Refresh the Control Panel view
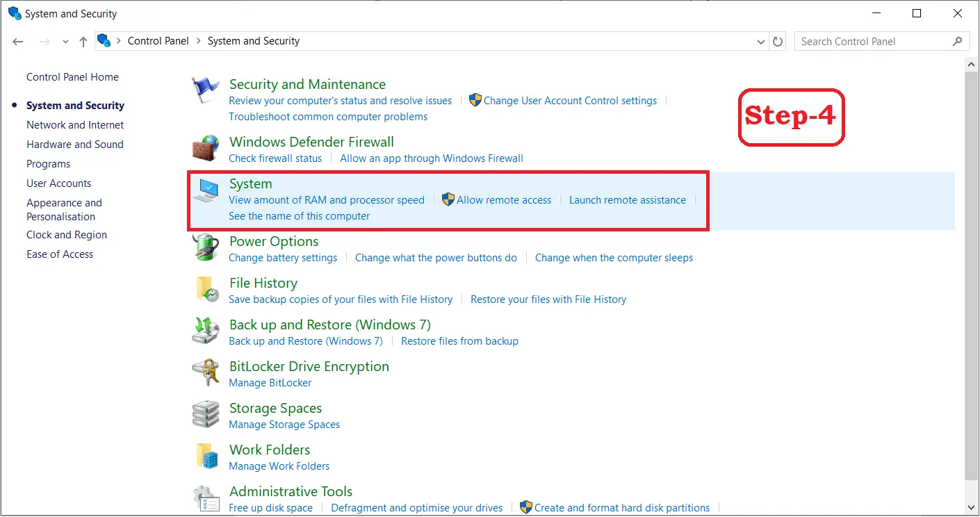Viewport: 980px width, 517px height. 778,42
